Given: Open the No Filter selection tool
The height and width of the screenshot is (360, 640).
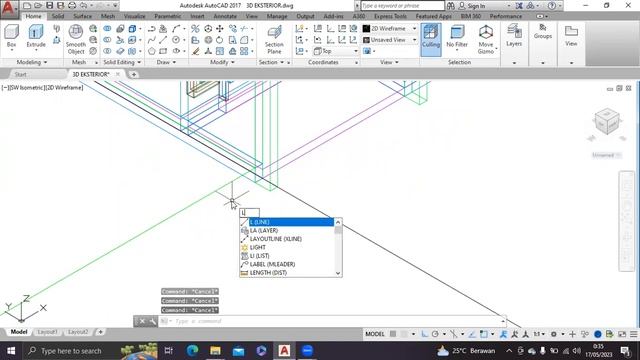Looking at the screenshot, I should pyautogui.click(x=457, y=37).
